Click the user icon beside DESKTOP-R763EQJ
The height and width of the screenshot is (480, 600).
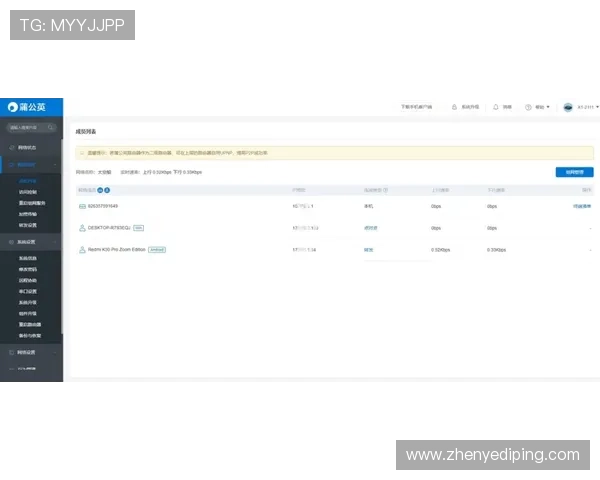point(82,227)
